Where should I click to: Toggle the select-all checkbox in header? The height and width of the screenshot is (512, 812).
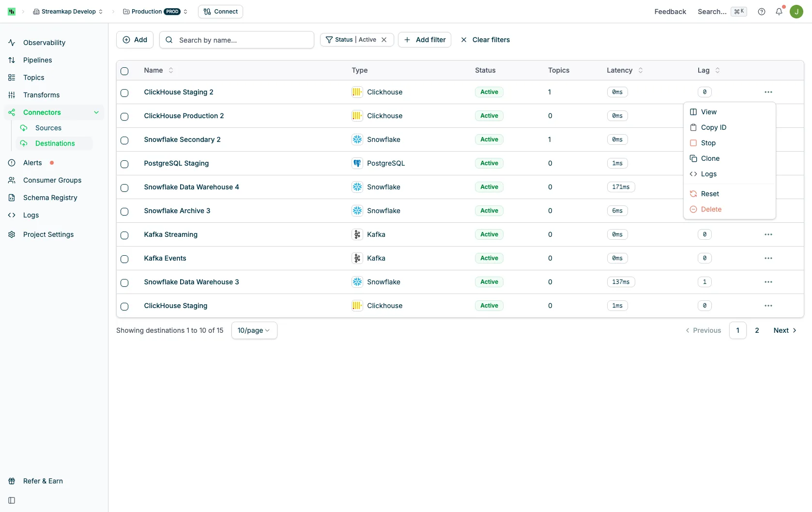pos(124,71)
